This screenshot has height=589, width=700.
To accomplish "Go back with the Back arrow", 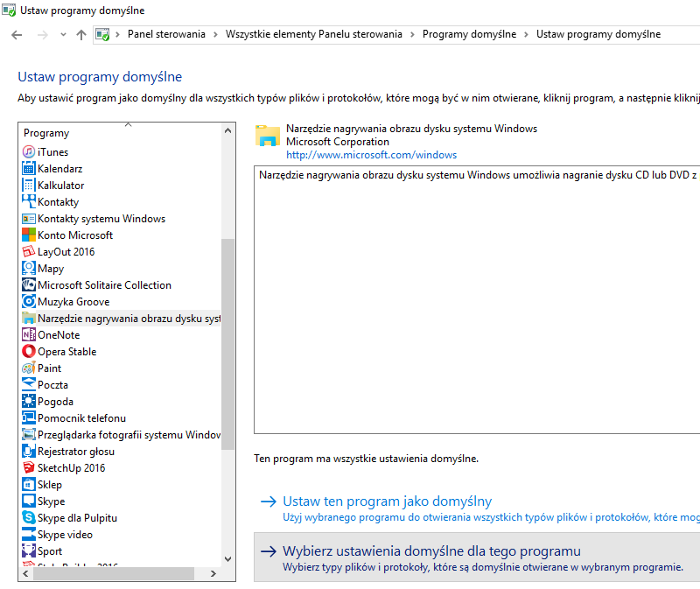I will (x=17, y=35).
